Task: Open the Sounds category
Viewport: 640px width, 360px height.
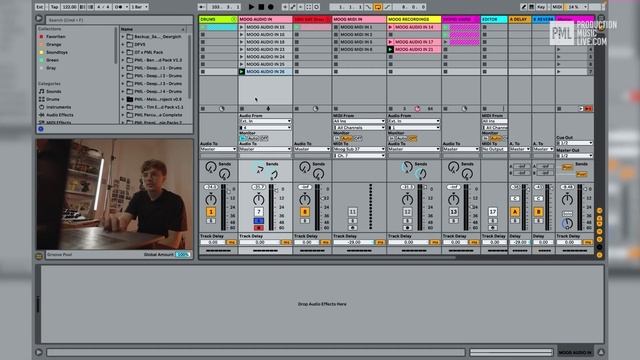Action: (53, 91)
